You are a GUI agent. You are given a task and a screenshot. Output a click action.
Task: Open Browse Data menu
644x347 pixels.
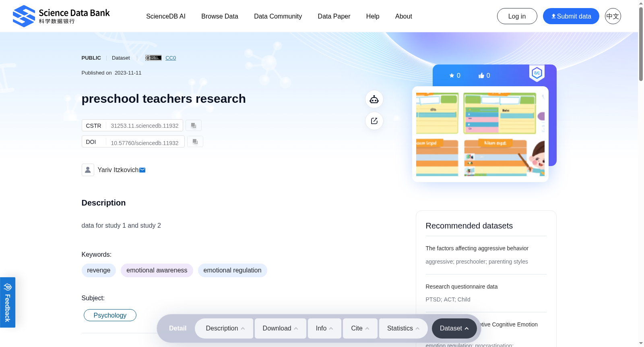[220, 16]
